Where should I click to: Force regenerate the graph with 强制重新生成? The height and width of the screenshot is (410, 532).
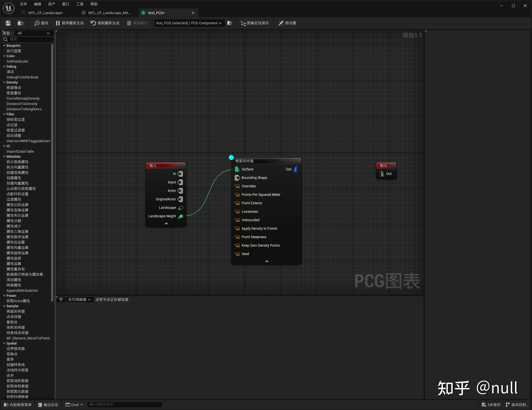(x=105, y=23)
